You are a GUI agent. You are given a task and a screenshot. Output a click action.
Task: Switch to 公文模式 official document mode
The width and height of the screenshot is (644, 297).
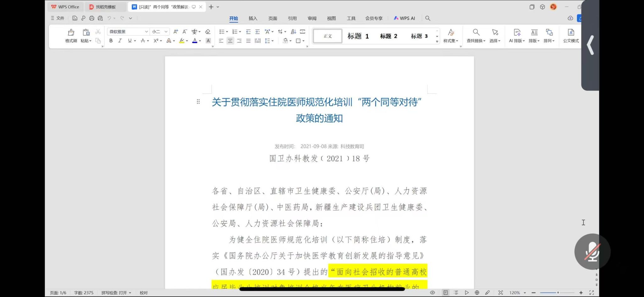pyautogui.click(x=571, y=32)
